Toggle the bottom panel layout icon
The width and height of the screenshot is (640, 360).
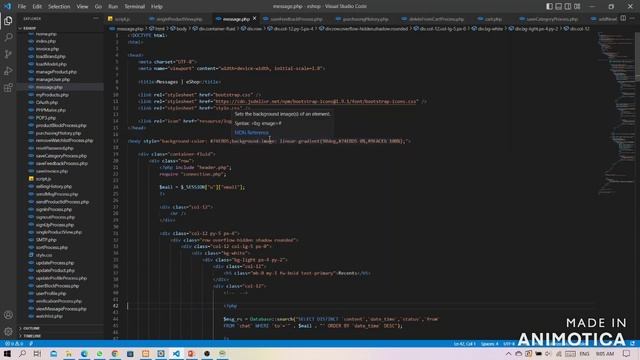(x=558, y=7)
